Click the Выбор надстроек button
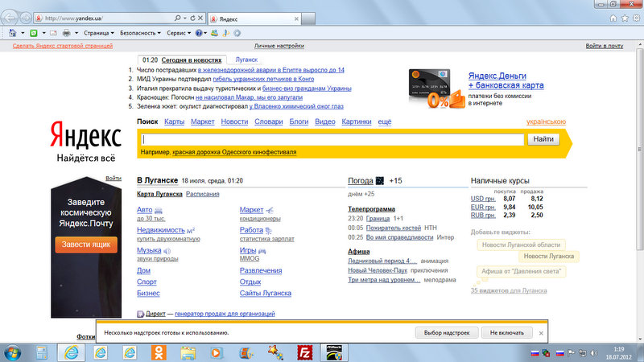This screenshot has height=362, width=644. pos(447,333)
